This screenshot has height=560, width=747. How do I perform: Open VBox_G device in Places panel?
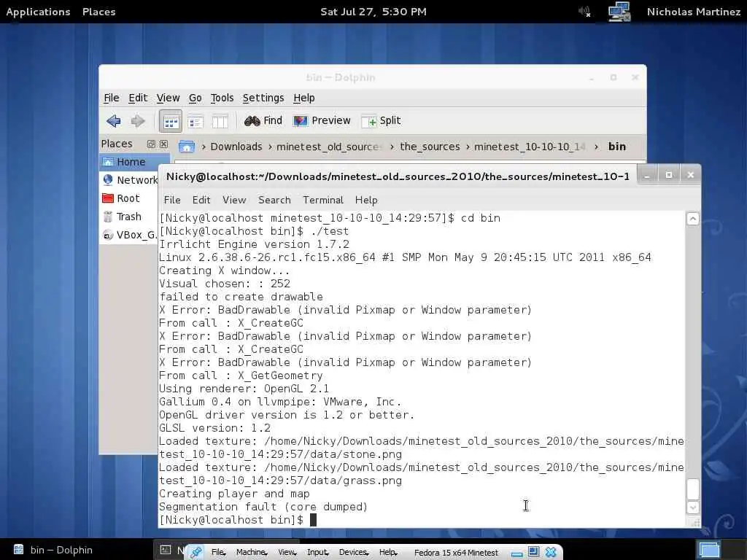(129, 235)
